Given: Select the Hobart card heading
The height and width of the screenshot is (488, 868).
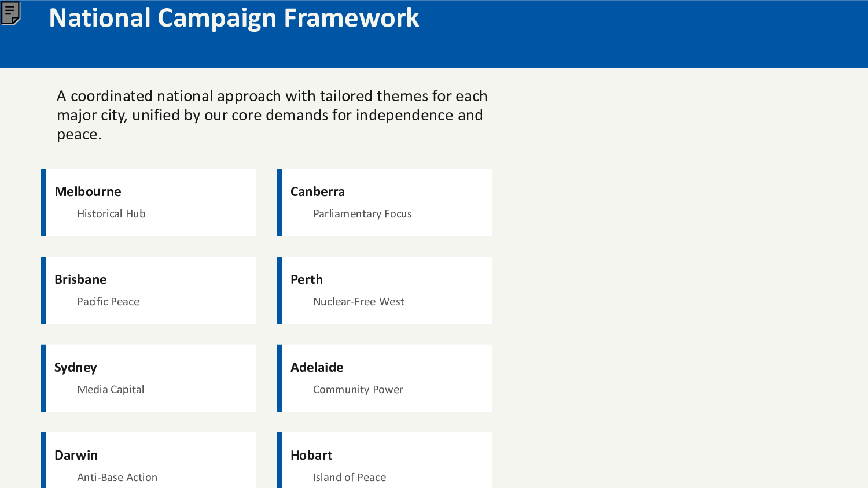Looking at the screenshot, I should click(x=311, y=456).
